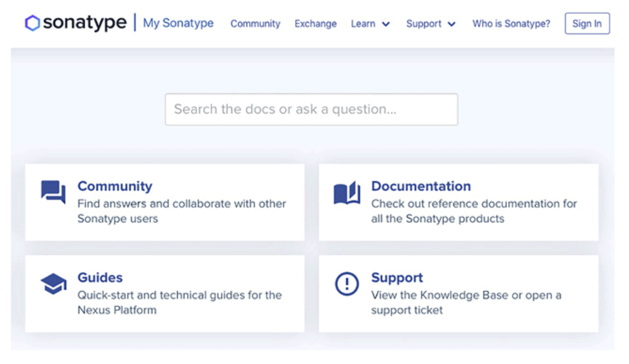
Task: Open the Guides card heading
Action: (x=100, y=277)
